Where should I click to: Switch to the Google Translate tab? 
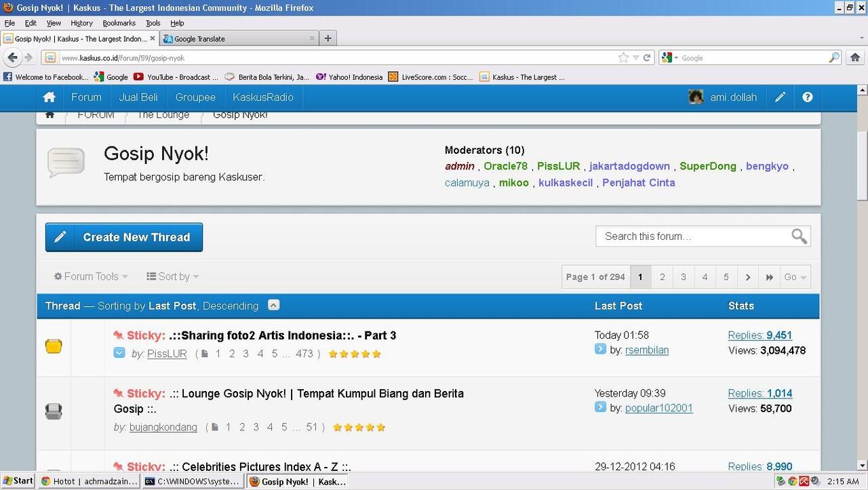click(239, 39)
